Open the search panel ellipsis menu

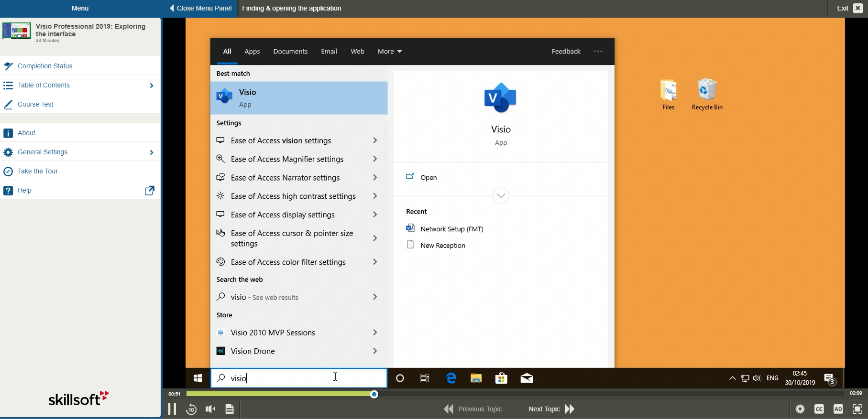tap(598, 51)
